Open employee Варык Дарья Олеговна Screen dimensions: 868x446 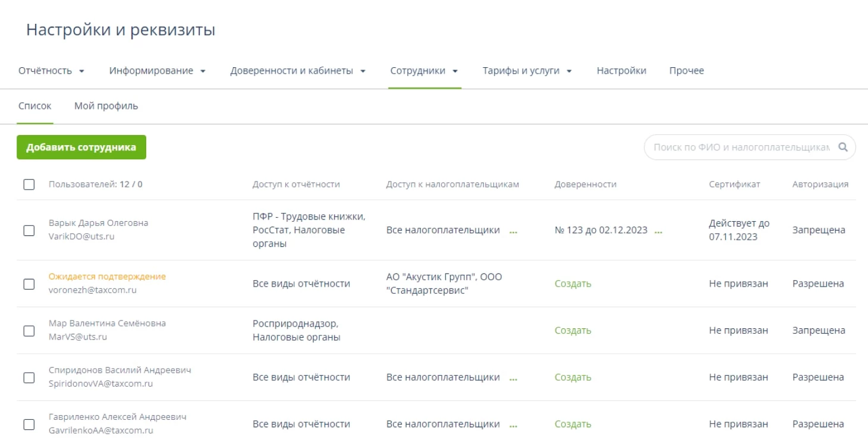click(98, 223)
